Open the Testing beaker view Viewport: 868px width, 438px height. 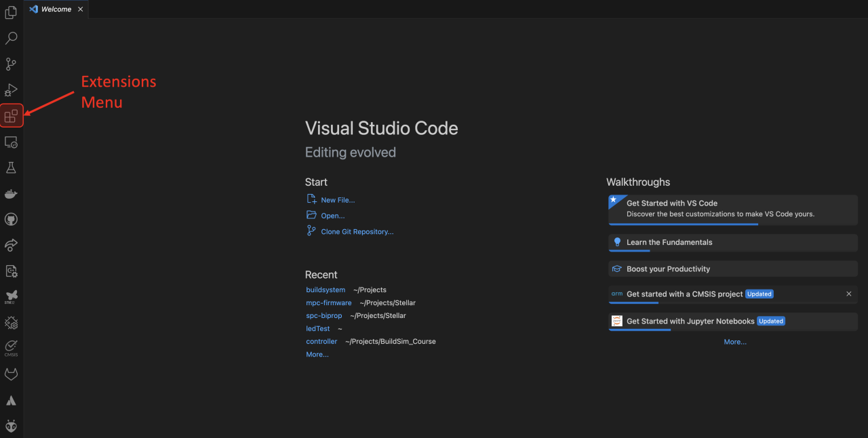(11, 167)
